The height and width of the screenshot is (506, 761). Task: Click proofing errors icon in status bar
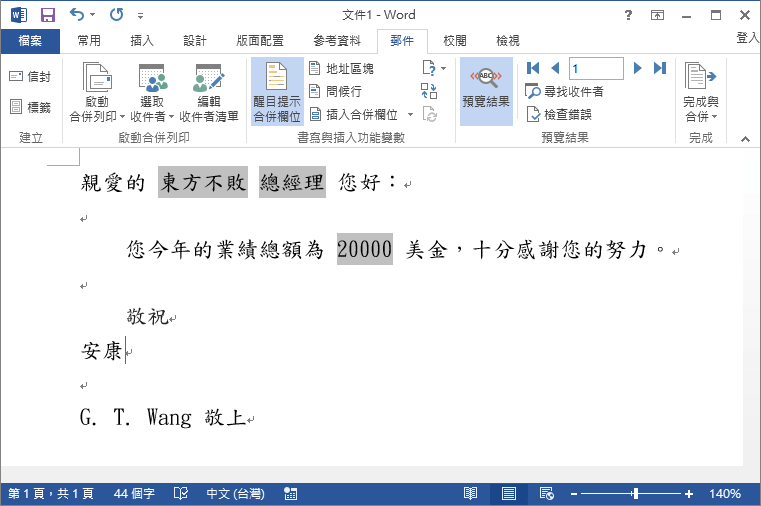point(181,494)
